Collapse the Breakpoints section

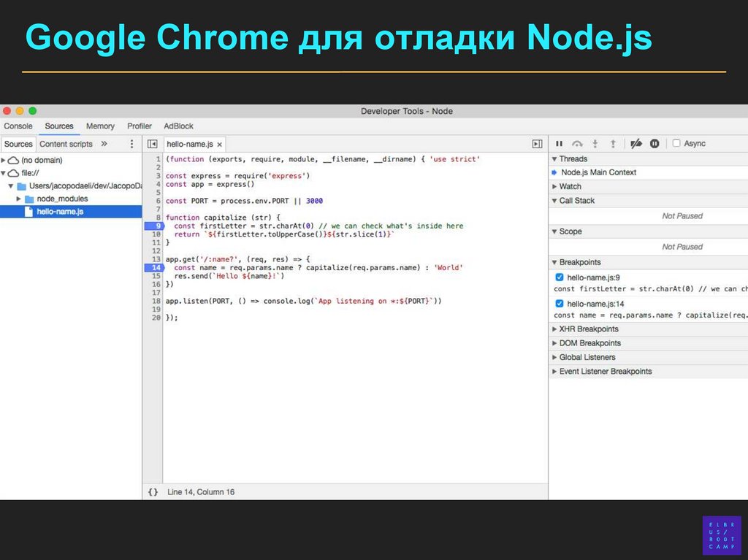point(554,262)
